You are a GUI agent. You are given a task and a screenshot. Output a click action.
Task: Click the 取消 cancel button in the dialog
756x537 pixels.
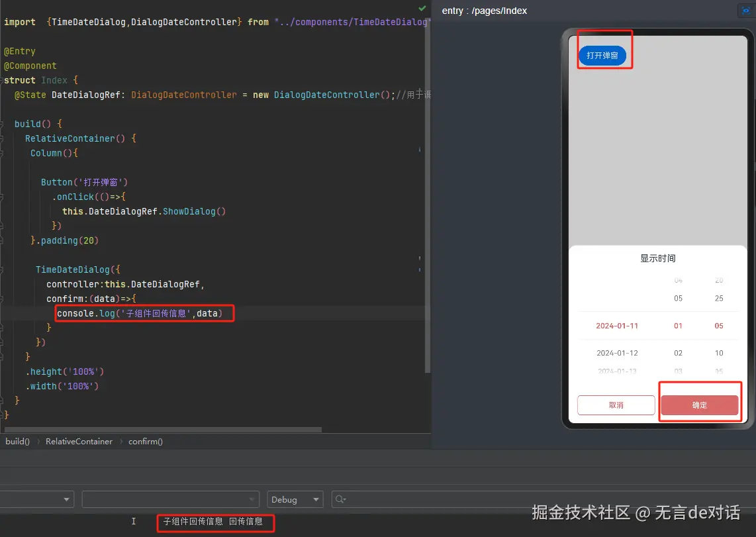click(x=616, y=405)
